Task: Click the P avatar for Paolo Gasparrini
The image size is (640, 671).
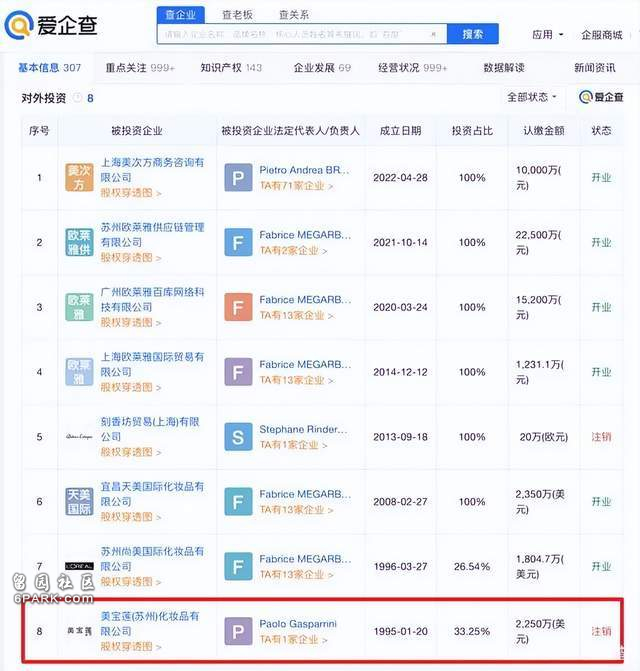Action: 238,631
